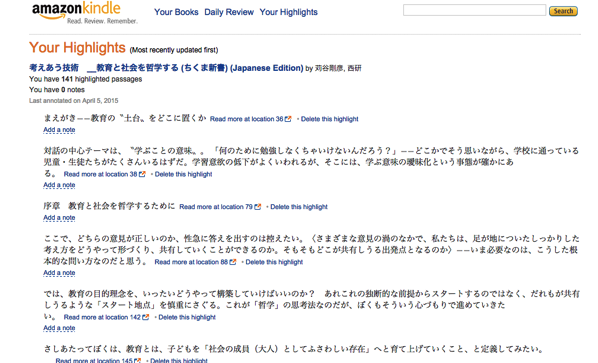Click the yellow Search button
598x363 pixels.
pyautogui.click(x=563, y=11)
